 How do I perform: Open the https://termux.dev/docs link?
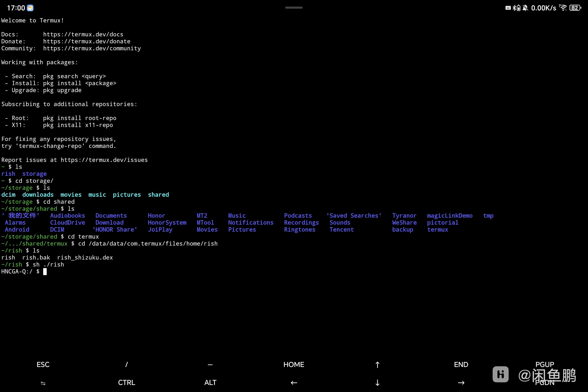[x=83, y=34]
